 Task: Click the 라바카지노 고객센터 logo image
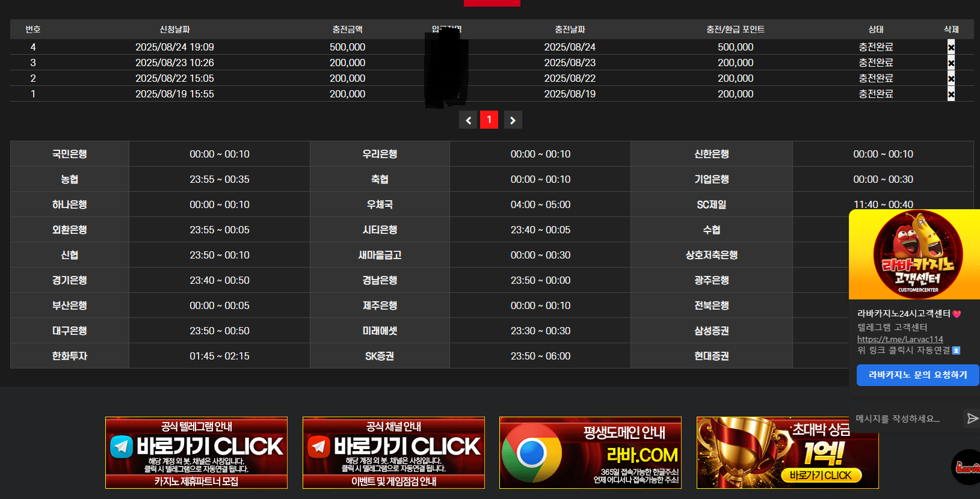pyautogui.click(x=914, y=254)
